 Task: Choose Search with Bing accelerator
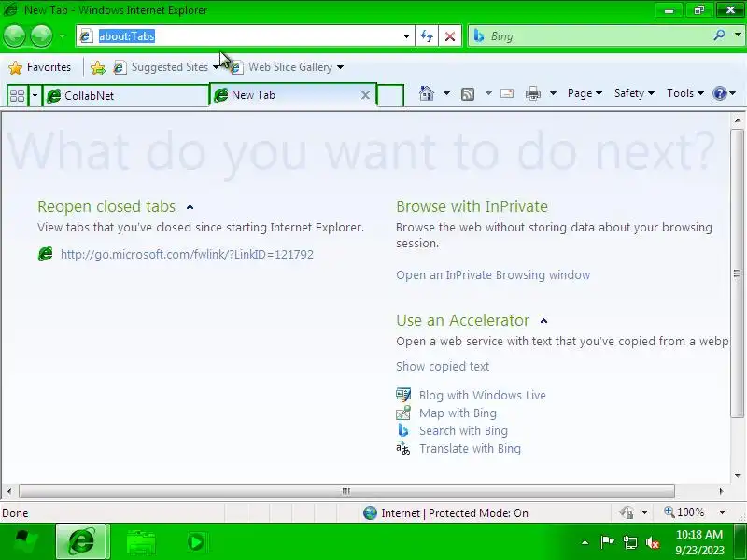(463, 431)
